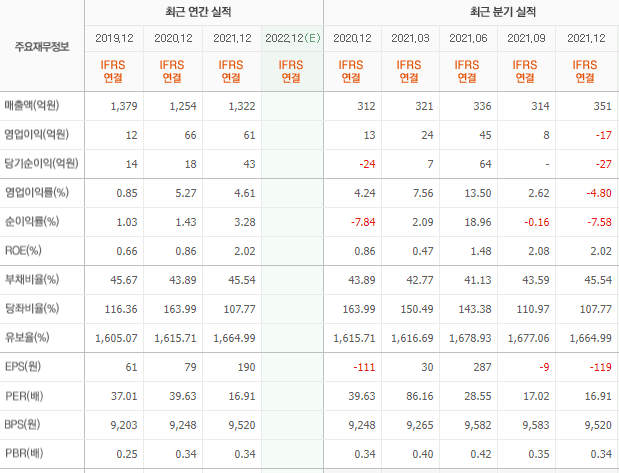Click the -119 EPS value
The height and width of the screenshot is (473, 619).
pos(600,367)
